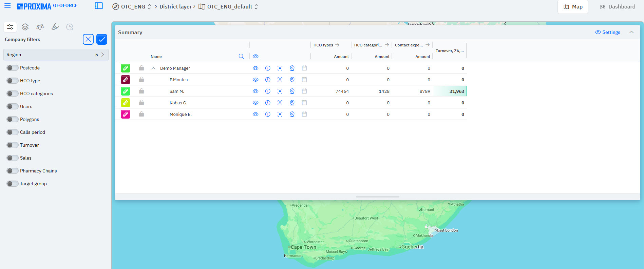This screenshot has width=644, height=269.
Task: Hide P.Montes territory with eye icon
Action: [x=255, y=80]
